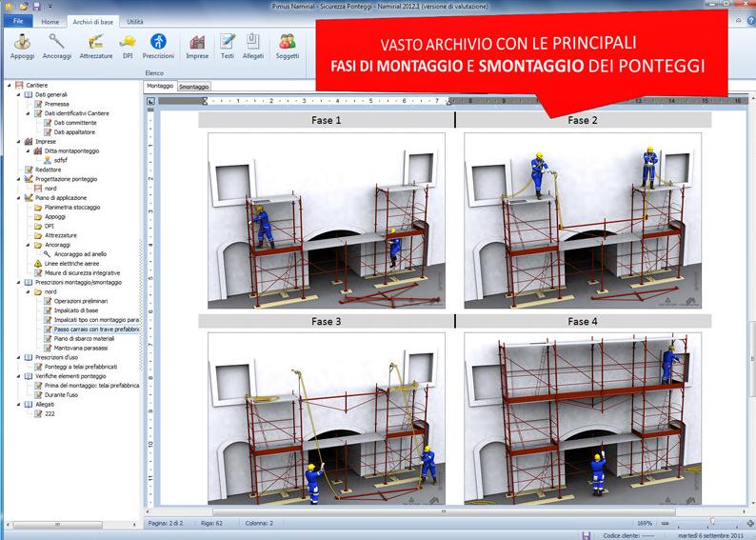This screenshot has height=540, width=756.
Task: Click the zoom in plus button
Action: point(749,522)
